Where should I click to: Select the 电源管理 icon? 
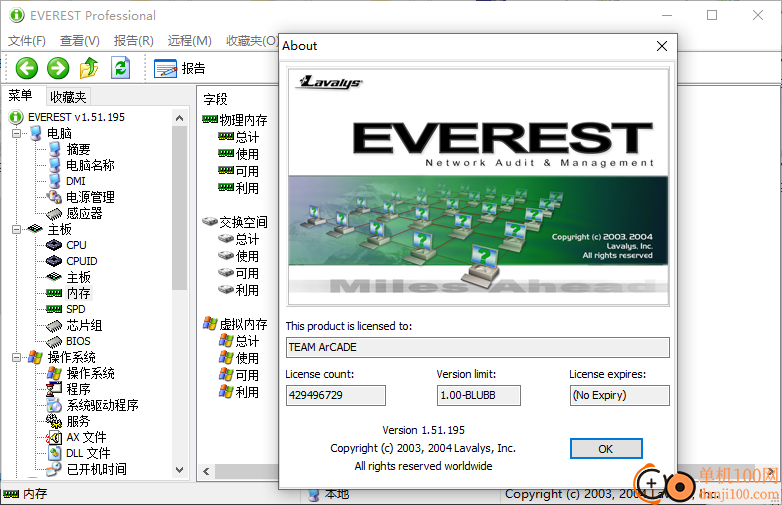click(54, 197)
